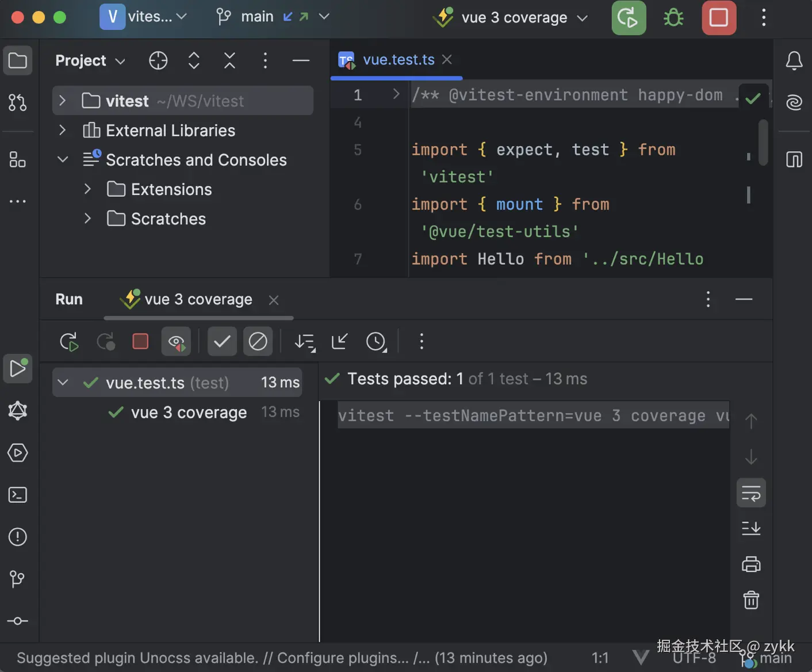Image resolution: width=812 pixels, height=672 pixels.
Task: Expand the vitest project root
Action: click(x=63, y=101)
